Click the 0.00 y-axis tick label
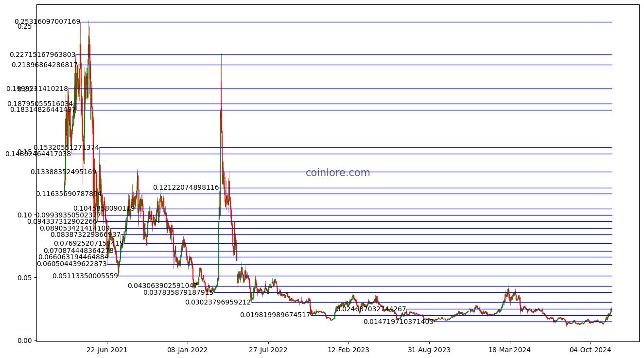Screen dimensions: 644x358 24,340
